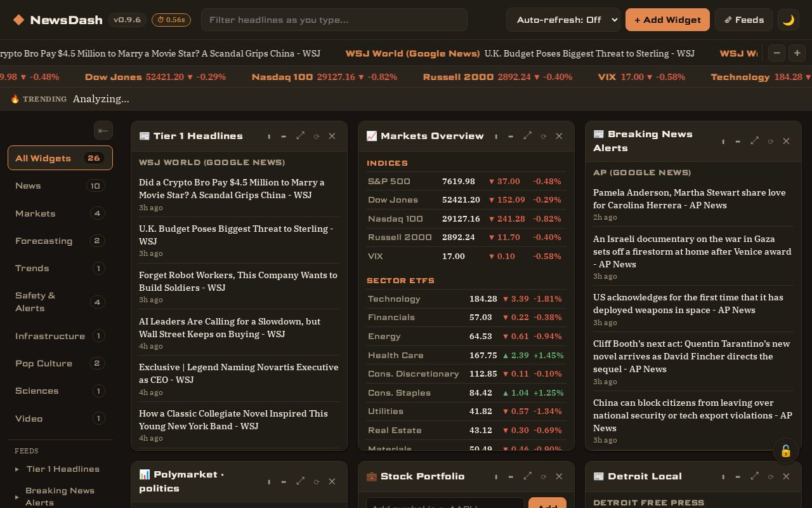Toggle width of Breaking News Alerts widget
Screen dimensions: 812x508
click(738, 141)
